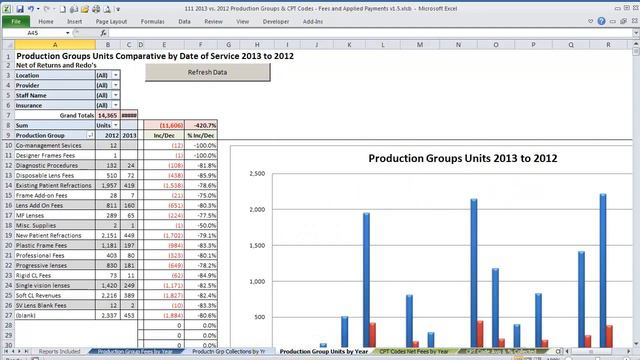Image resolution: width=640 pixels, height=360 pixels.
Task: Open the Developer ribbon tab
Action: 276,21
